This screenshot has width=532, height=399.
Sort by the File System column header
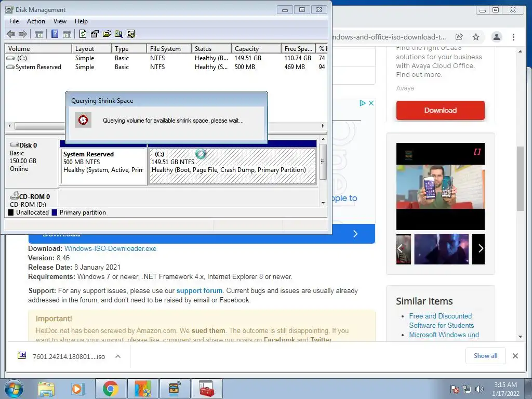169,48
